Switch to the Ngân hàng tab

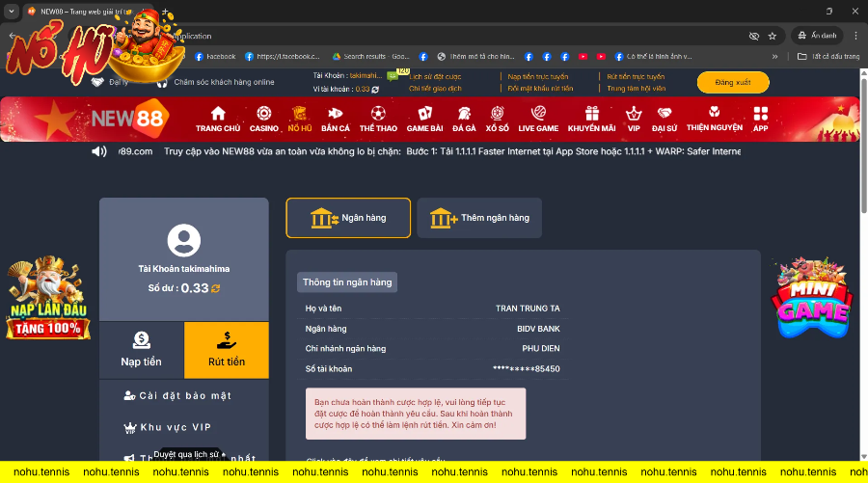348,218
